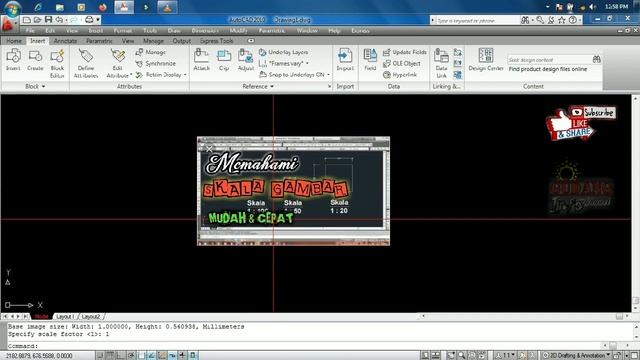Open the Edit Attribute dropdown arrow
Image resolution: width=640 pixels, height=360 pixels.
131,75
